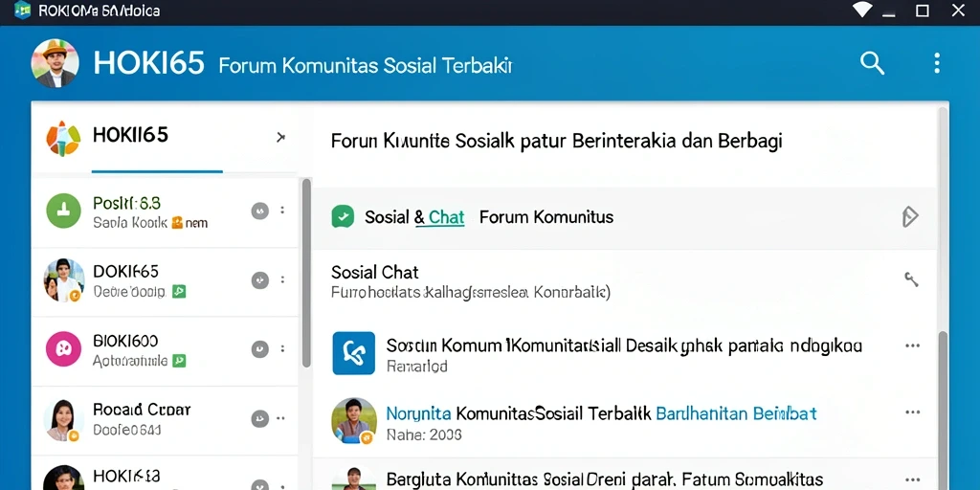Open the three-dot menu on DOKI65 row

pos(282,280)
